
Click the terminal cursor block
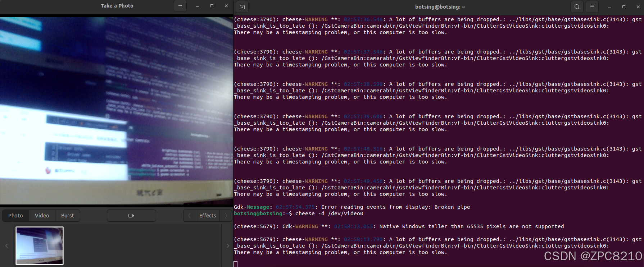[236, 264]
